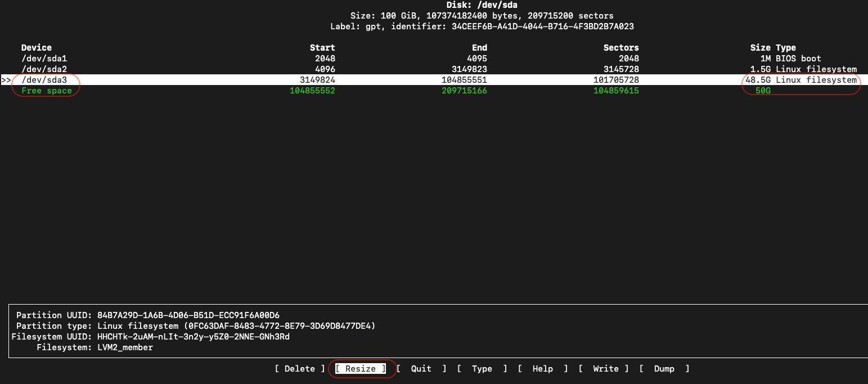Click the highlighted /dev/sda3 device name

tap(44, 80)
